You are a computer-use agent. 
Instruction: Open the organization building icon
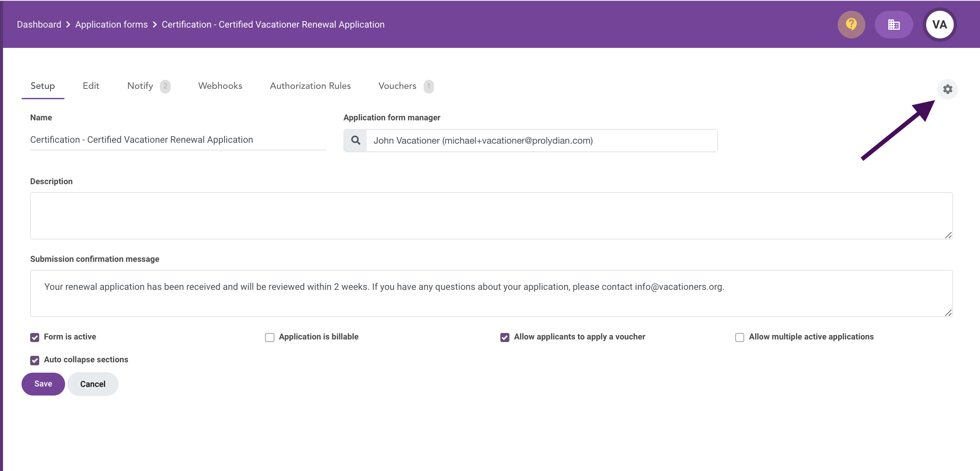click(x=893, y=25)
